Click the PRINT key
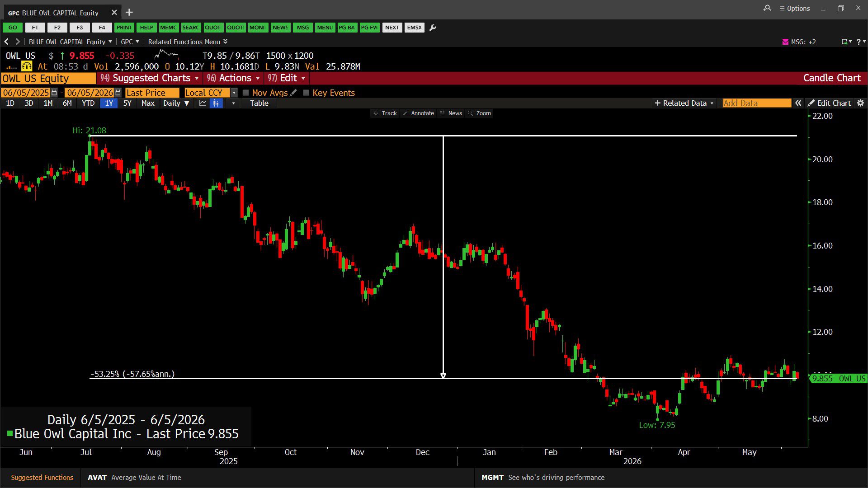 124,28
